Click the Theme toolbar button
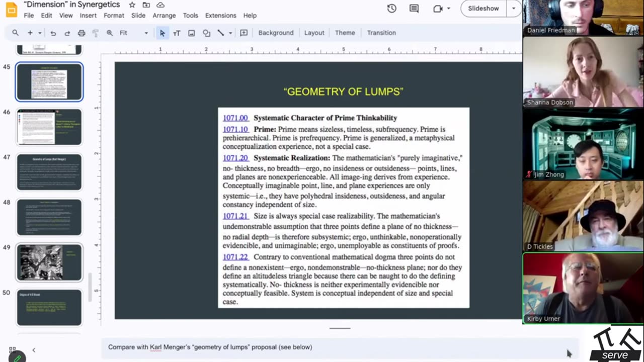 pos(345,33)
